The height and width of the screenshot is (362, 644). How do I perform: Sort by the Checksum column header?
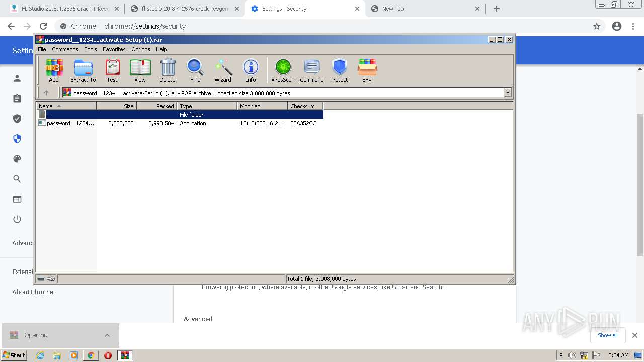[305, 106]
